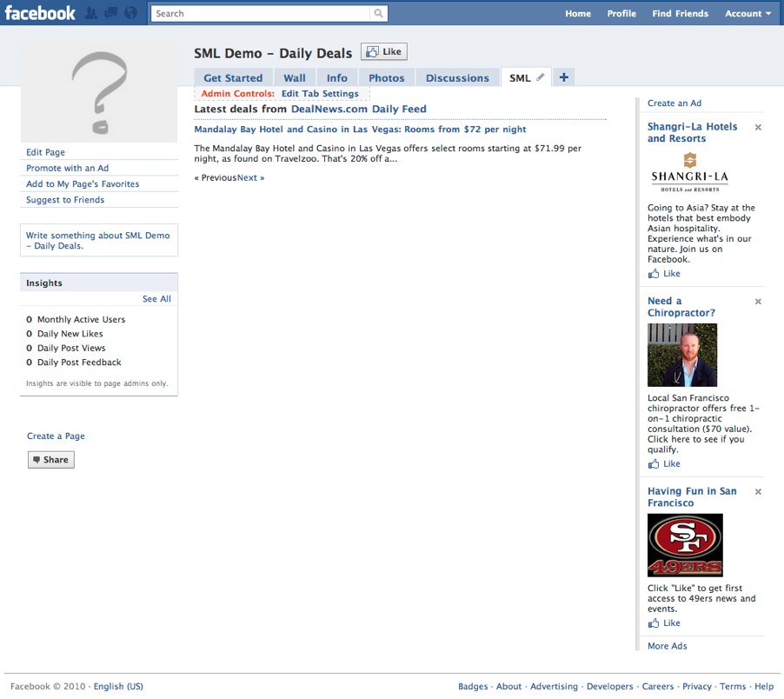Click Add to My Page's Favorites
784x699 pixels.
[x=83, y=184]
